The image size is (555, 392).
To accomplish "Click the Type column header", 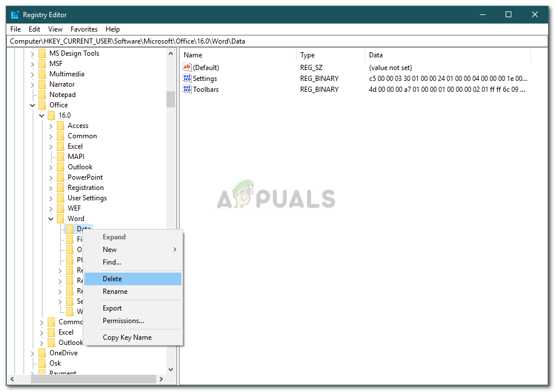I will tap(330, 55).
